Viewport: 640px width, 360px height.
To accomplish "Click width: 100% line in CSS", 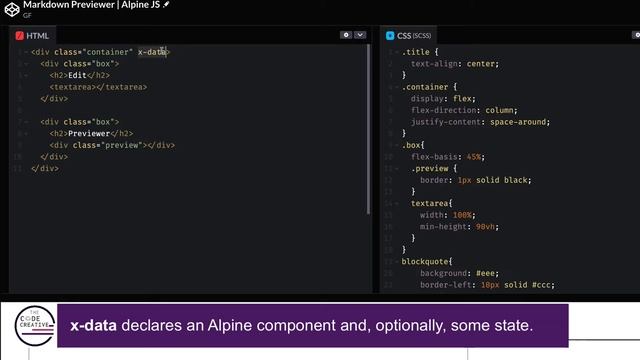I will (448, 215).
